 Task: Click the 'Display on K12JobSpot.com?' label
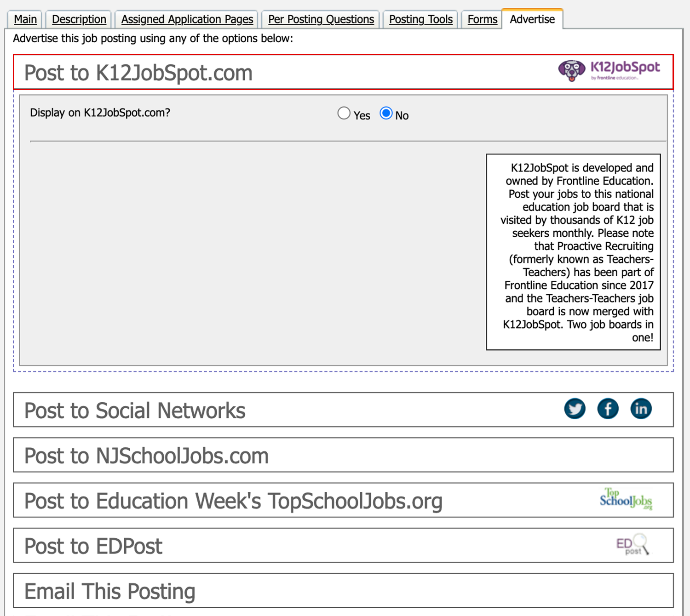pyautogui.click(x=100, y=113)
